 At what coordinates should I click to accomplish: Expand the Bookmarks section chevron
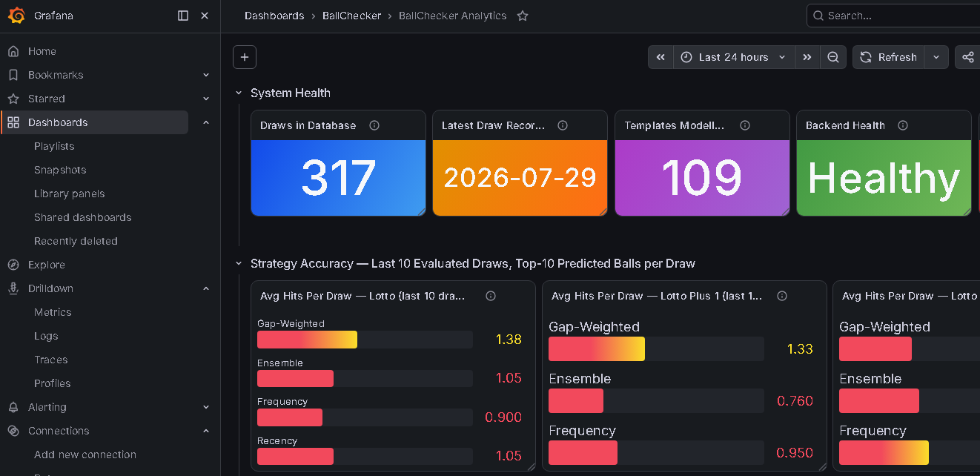coord(206,75)
